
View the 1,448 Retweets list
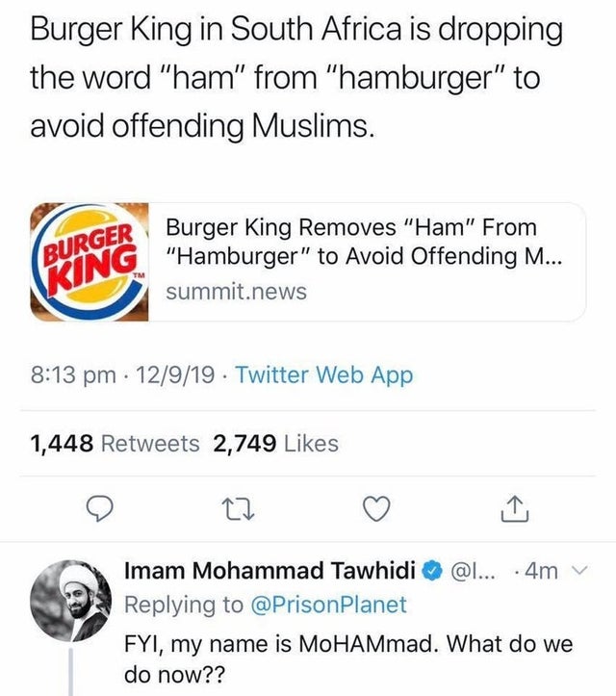pos(115,443)
